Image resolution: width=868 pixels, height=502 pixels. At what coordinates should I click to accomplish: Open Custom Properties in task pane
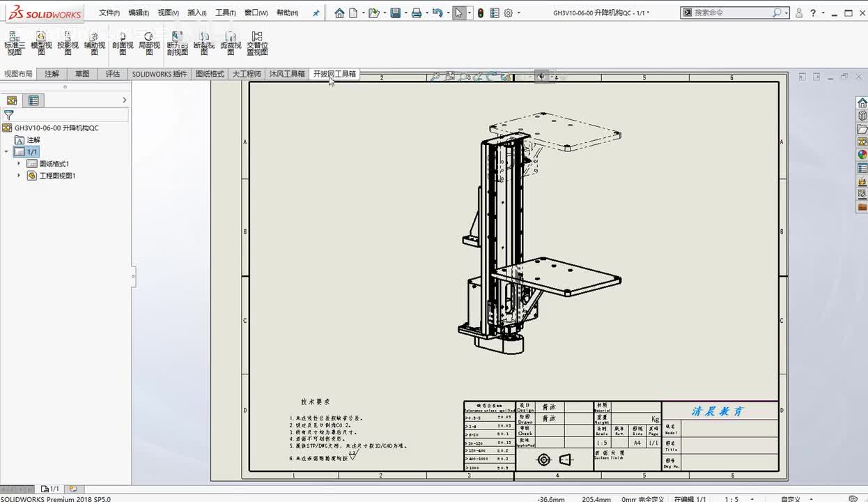coord(862,168)
